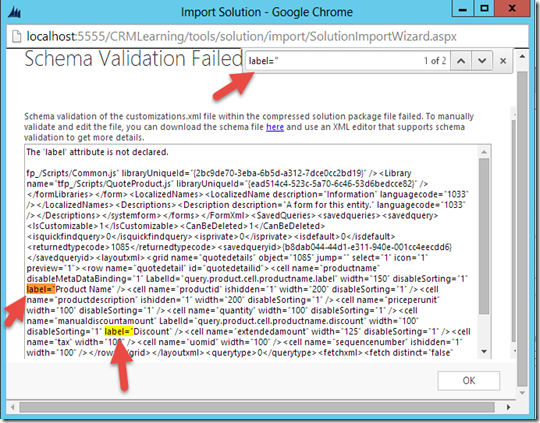Click the OK button
The height and width of the screenshot is (423, 540).
tap(468, 381)
